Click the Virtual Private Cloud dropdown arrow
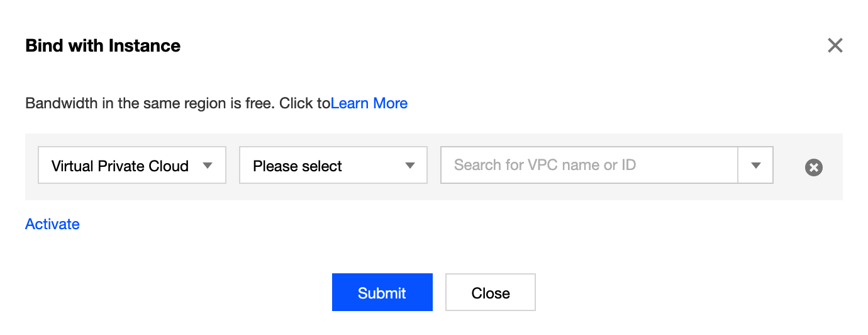Image resolution: width=868 pixels, height=335 pixels. click(x=207, y=166)
